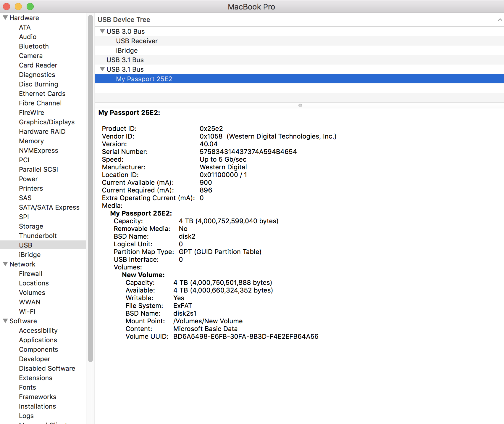Screen dimensions: 504x424
Task: Show Graphics/Displays information
Action: (47, 122)
